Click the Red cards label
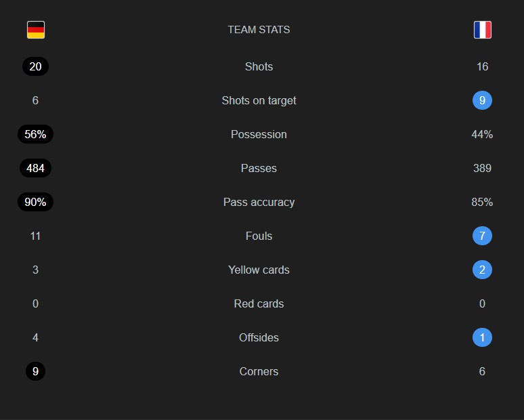Viewport: 524px width, 420px height. point(259,303)
